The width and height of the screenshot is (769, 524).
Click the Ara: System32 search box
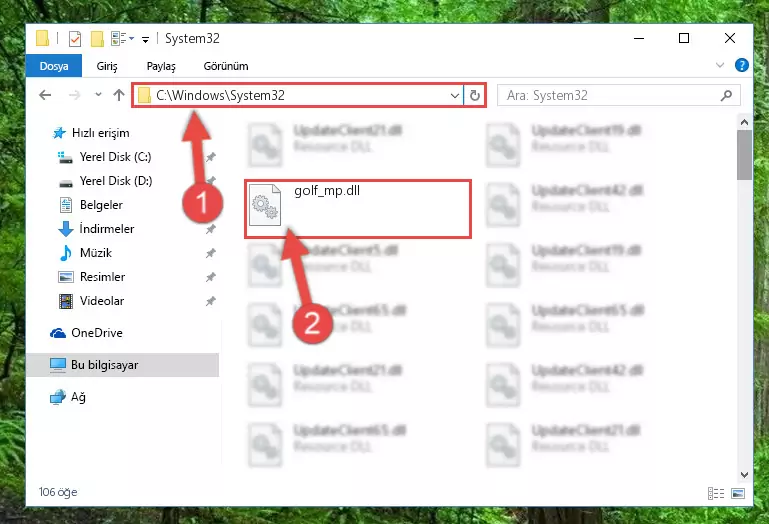tap(618, 95)
